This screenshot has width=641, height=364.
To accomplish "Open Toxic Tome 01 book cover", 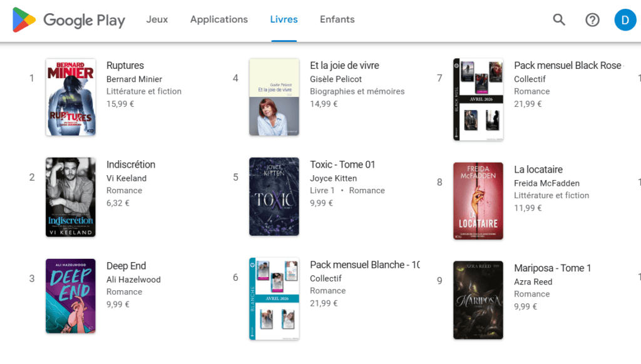I will pyautogui.click(x=274, y=196).
